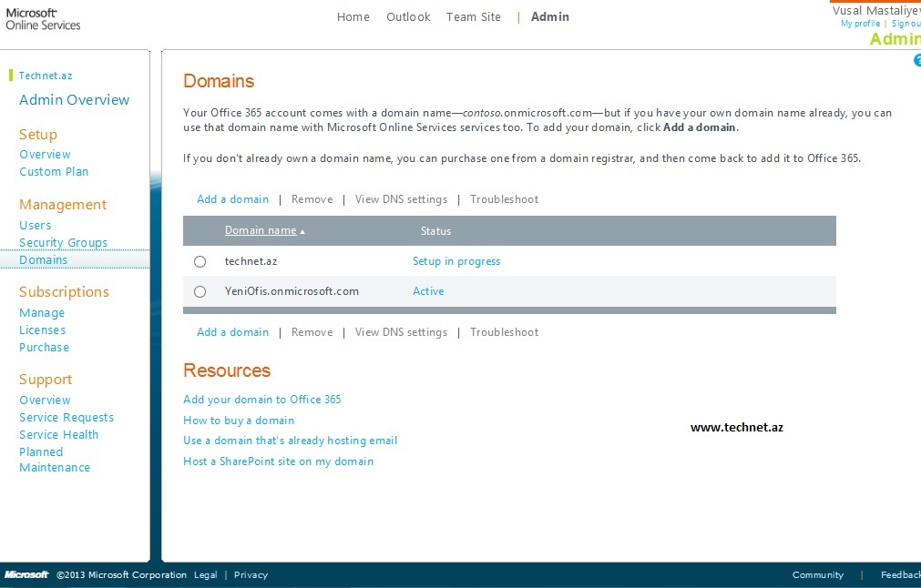Open How to buy a domain resource
Viewport: 921px width, 588px height.
[x=239, y=421]
